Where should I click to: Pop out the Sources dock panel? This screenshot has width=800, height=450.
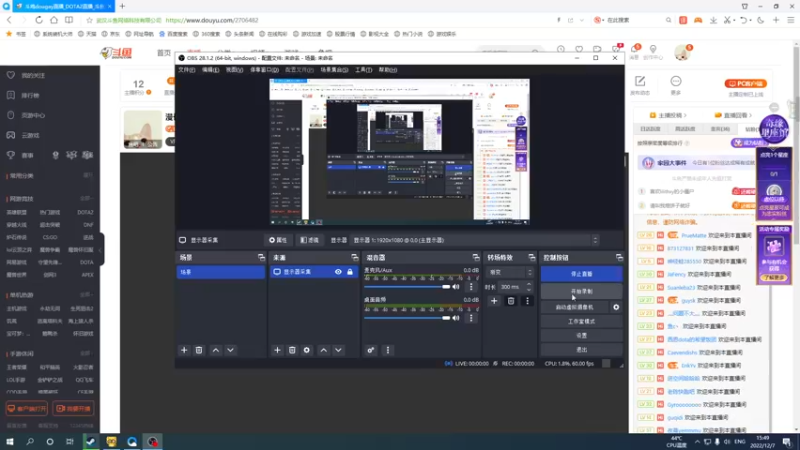pyautogui.click(x=355, y=258)
